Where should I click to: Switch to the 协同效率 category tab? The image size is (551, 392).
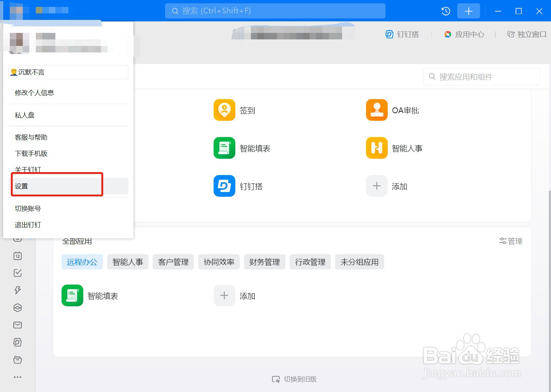coord(219,262)
